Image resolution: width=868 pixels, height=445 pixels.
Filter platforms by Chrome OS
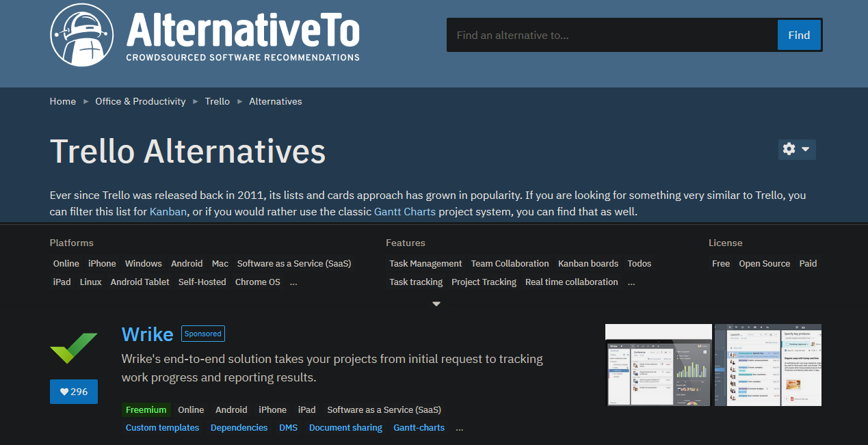tap(258, 282)
